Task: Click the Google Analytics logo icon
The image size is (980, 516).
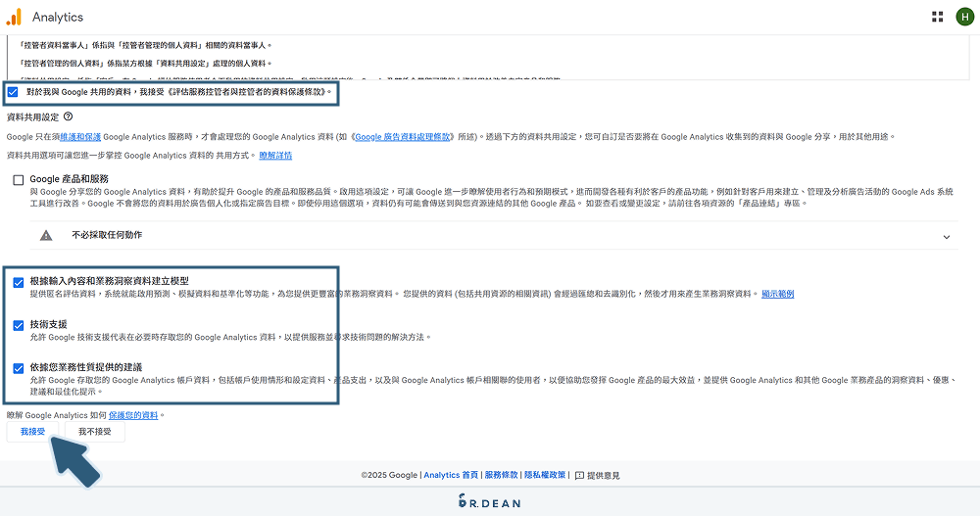Action: click(14, 17)
